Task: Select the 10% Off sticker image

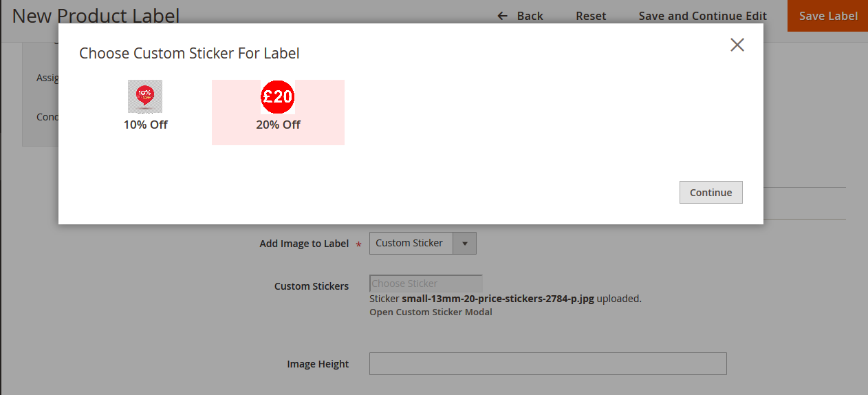Action: 145,96
